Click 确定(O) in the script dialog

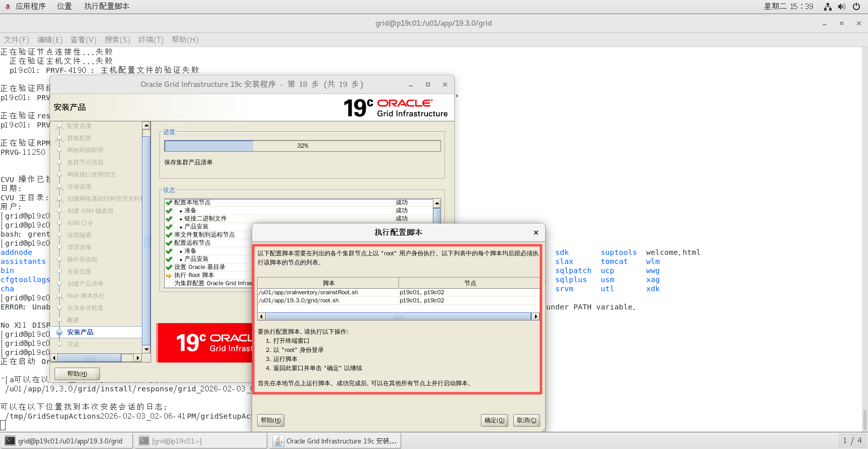(x=494, y=420)
